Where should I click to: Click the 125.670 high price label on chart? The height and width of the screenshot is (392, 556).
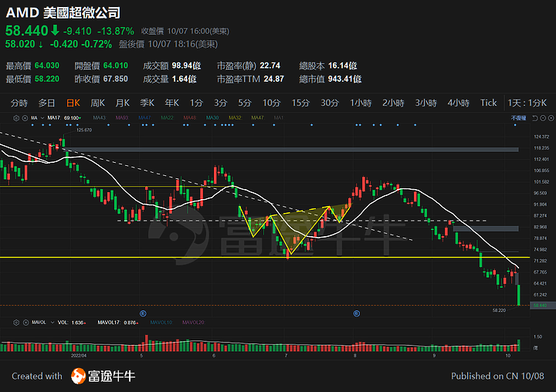[x=84, y=130]
